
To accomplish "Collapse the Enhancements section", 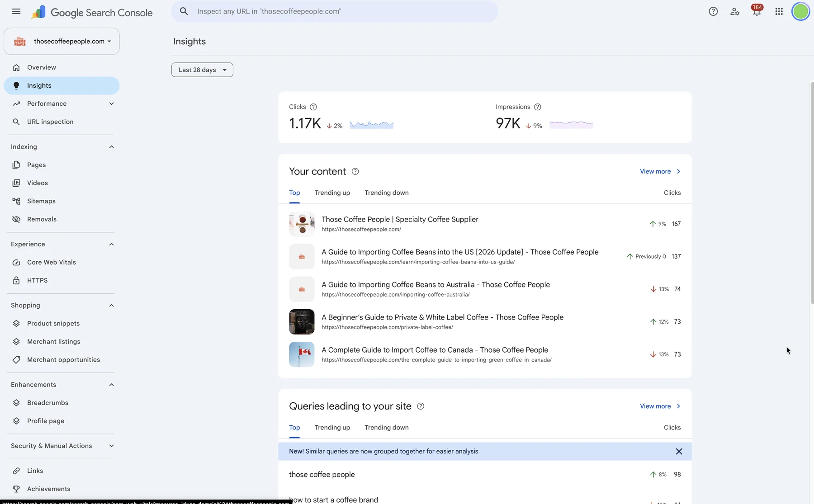I will coord(111,385).
